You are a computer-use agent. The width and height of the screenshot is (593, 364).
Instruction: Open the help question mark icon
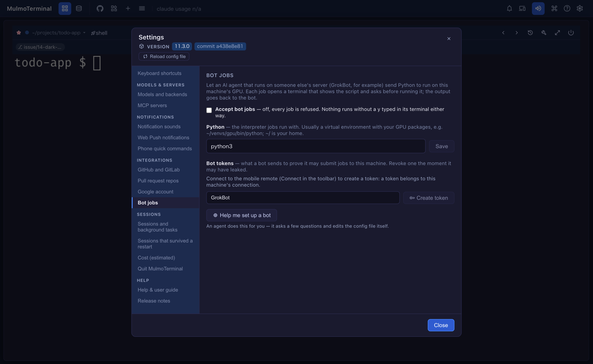(x=567, y=8)
